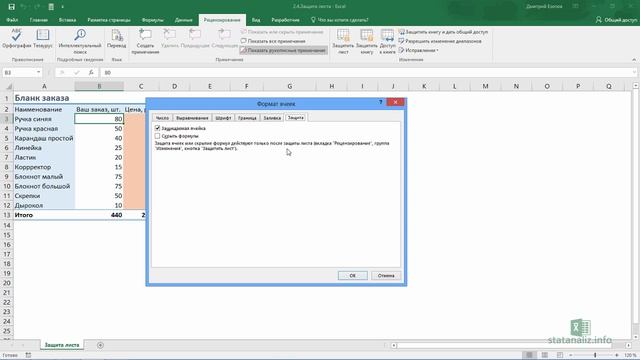Click Show Ink (Показать рукописные примечания)
Viewport: 640px width, 360px height.
tap(283, 50)
